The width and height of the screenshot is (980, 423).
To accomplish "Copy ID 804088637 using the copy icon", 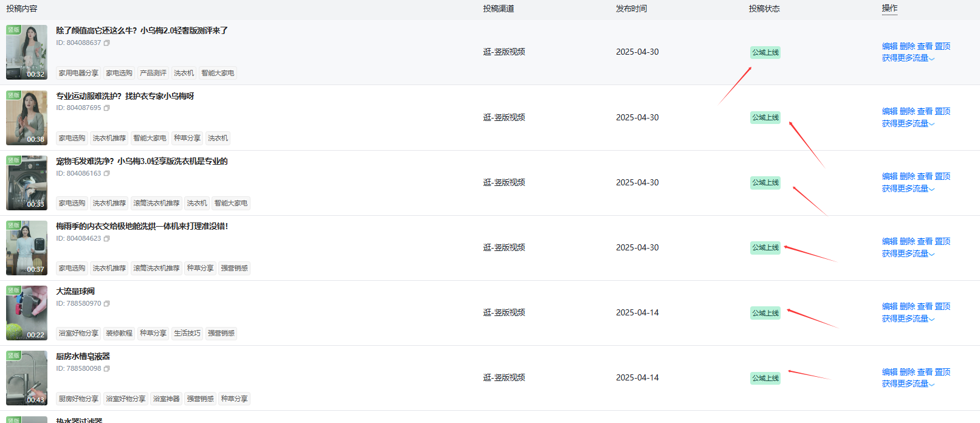I will [x=107, y=43].
